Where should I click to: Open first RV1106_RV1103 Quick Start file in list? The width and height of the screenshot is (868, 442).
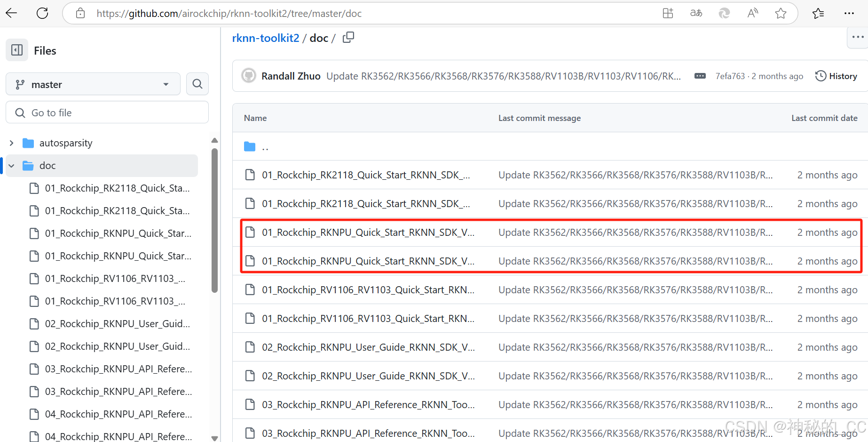coord(368,290)
